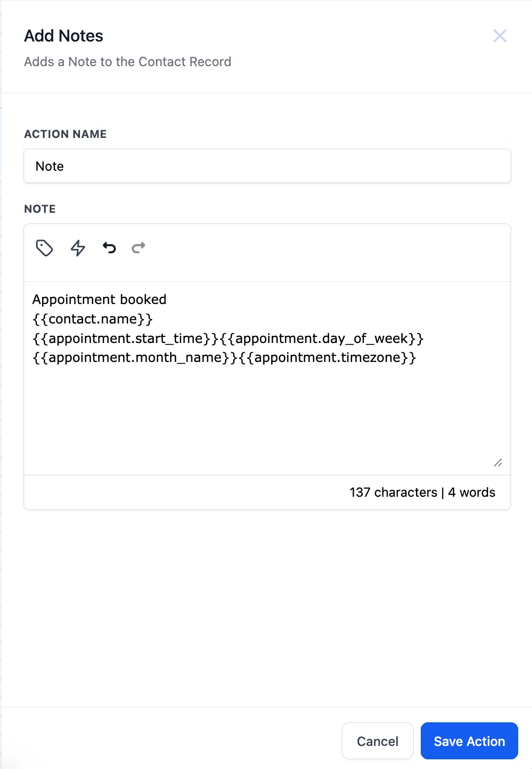Click the 137 characters count
532x769 pixels.
pos(394,493)
